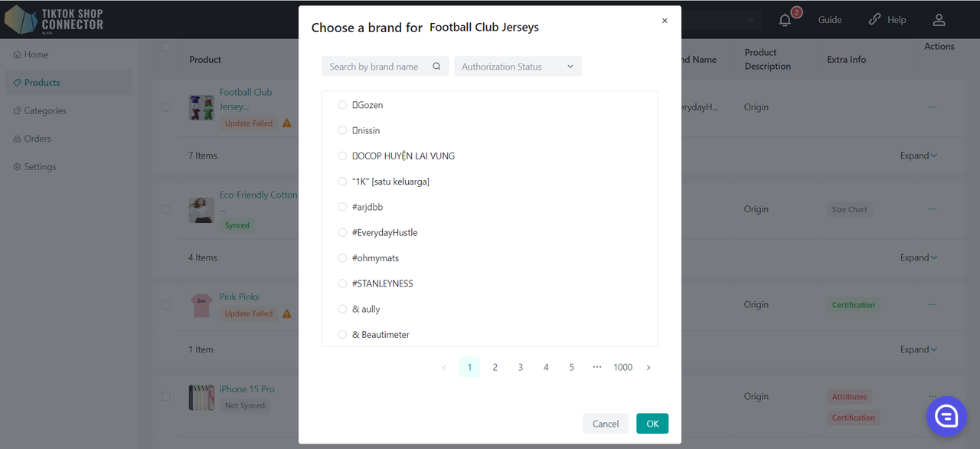Go to the next page arrow
Image resolution: width=980 pixels, height=449 pixels.
(x=648, y=368)
